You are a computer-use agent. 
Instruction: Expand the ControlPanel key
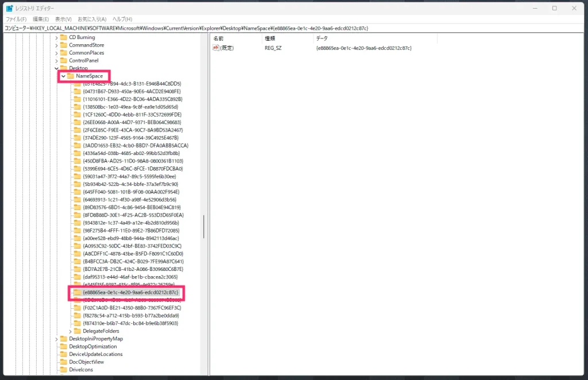56,60
